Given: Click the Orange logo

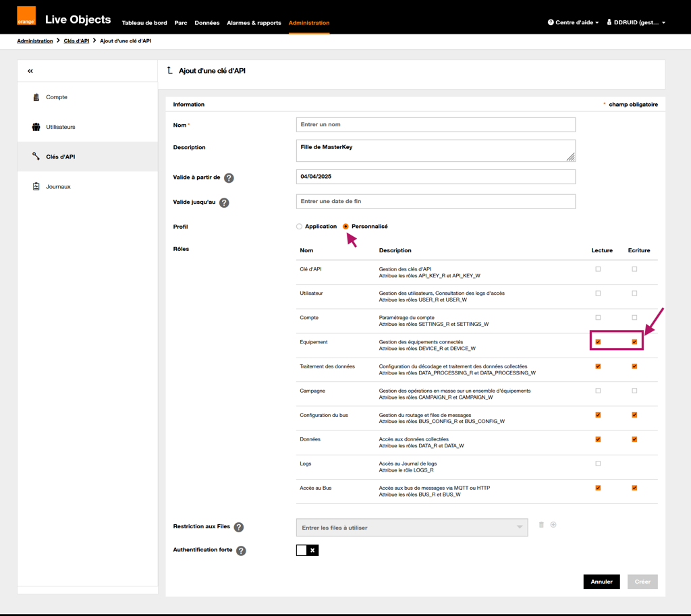Looking at the screenshot, I should (x=26, y=16).
